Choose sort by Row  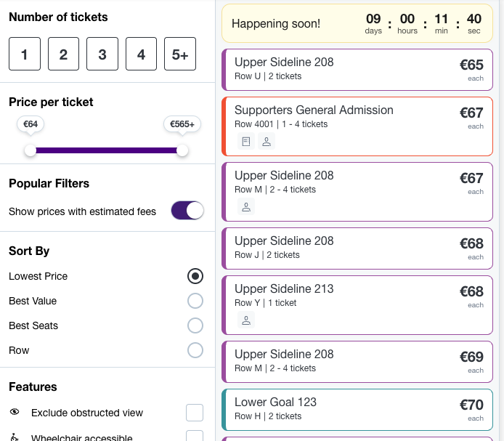pyautogui.click(x=195, y=350)
